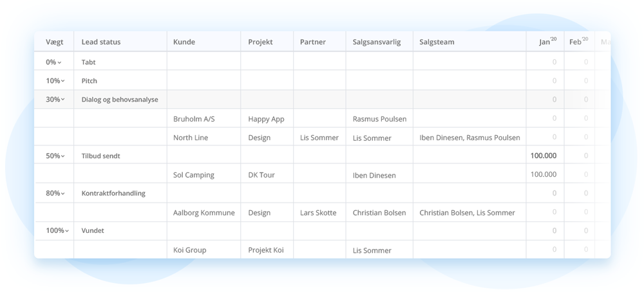644x292 pixels.
Task: Select the Jan '20 month column header
Action: coord(547,41)
